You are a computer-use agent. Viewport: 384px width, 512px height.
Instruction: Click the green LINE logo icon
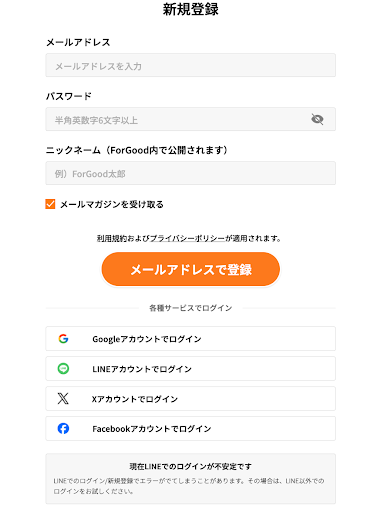click(63, 368)
